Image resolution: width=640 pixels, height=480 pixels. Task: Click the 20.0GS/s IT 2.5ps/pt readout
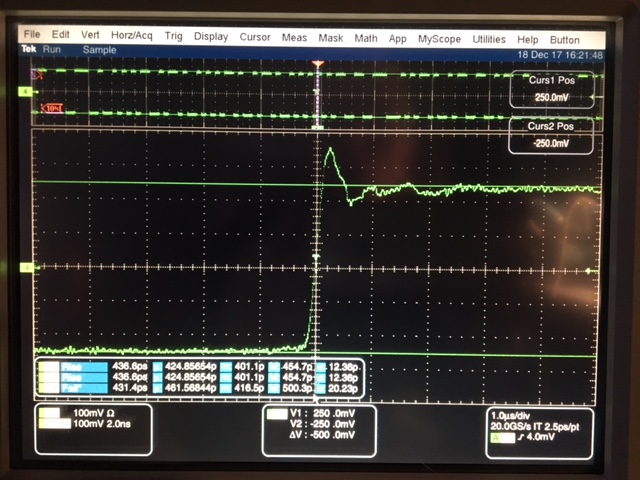(535, 427)
